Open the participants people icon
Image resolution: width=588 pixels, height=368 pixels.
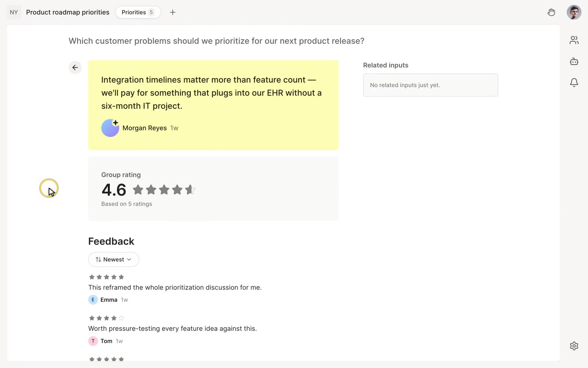tap(574, 40)
